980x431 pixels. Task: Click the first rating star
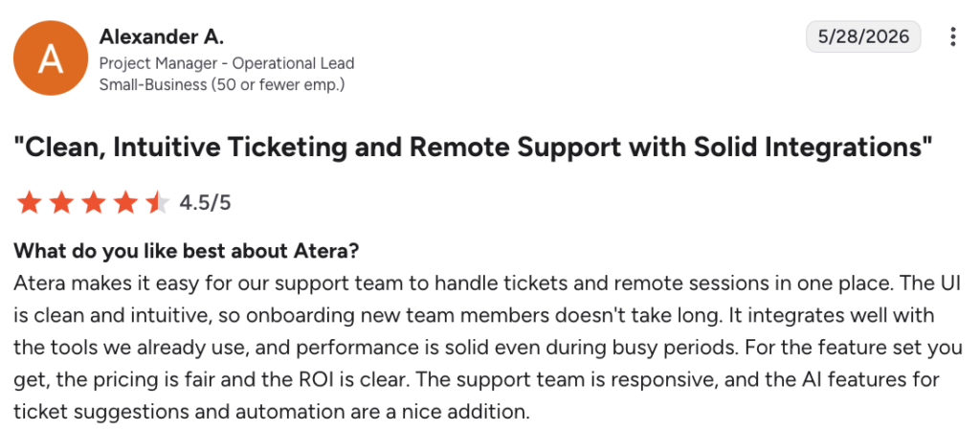29,203
